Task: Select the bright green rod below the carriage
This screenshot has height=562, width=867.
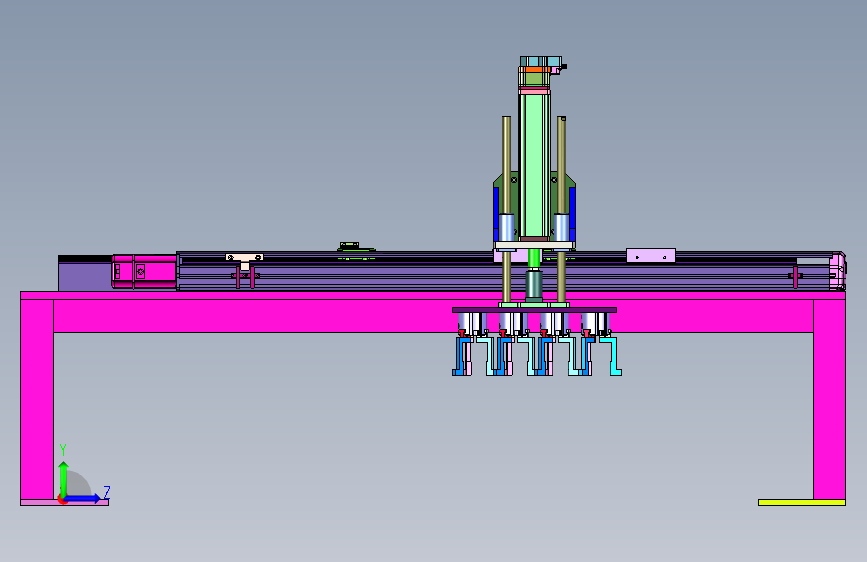Action: click(534, 259)
